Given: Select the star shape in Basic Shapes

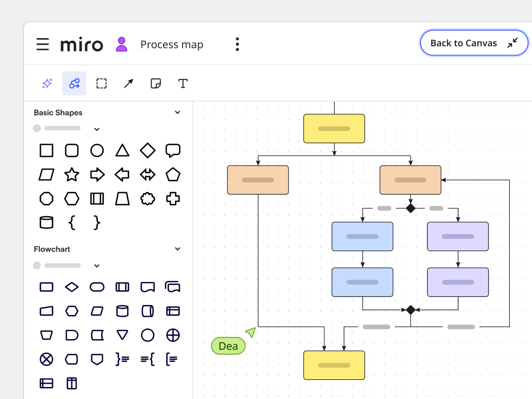Looking at the screenshot, I should point(72,175).
